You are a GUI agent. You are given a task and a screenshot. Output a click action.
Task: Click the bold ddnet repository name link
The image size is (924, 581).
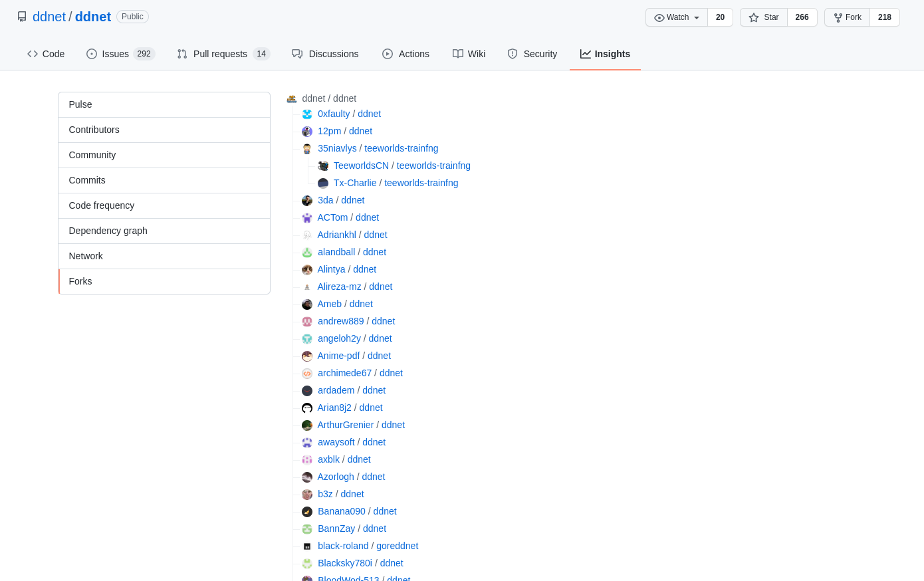click(x=93, y=17)
